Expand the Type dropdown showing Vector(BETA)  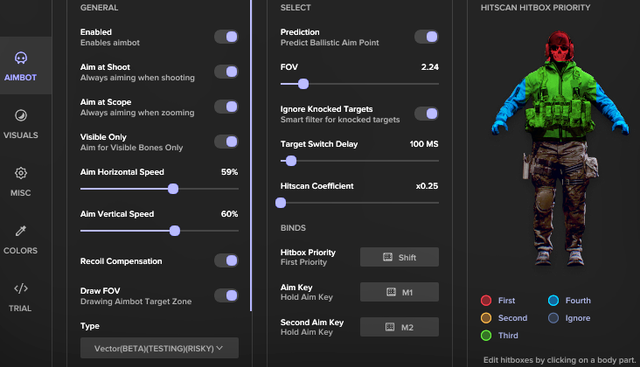[x=159, y=348]
